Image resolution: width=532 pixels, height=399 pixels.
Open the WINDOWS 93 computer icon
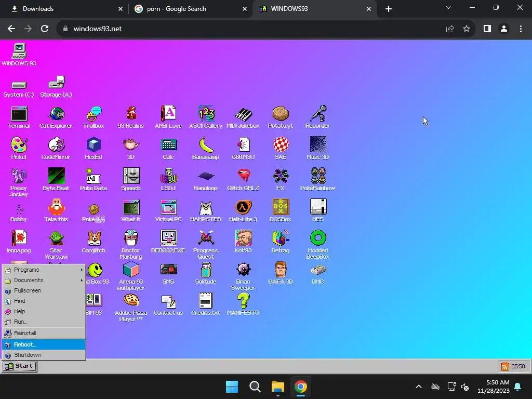click(x=19, y=54)
